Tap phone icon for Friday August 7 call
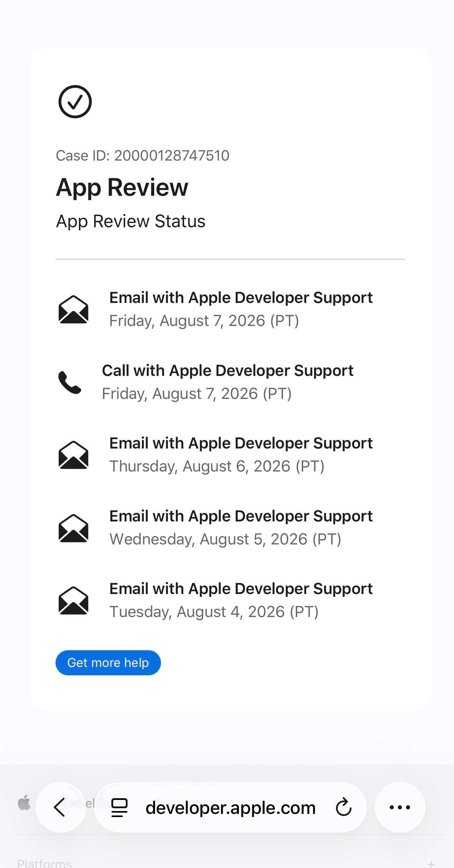This screenshot has height=868, width=454. point(70,382)
